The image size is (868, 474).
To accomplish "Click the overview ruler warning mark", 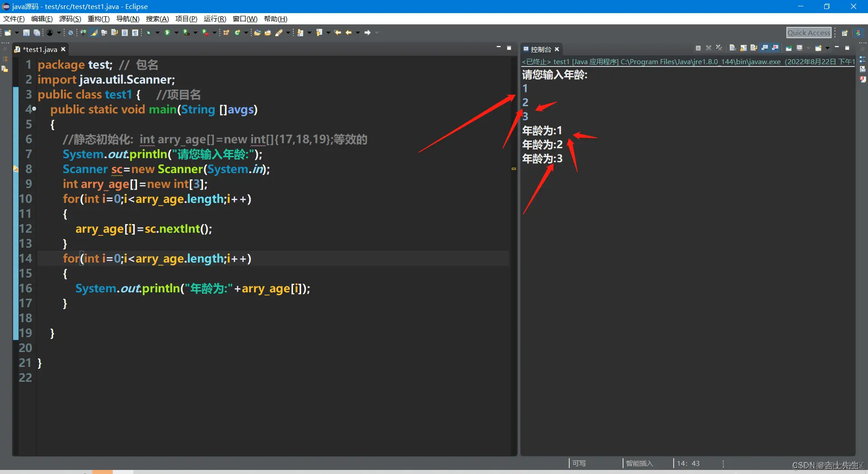I will click(x=514, y=169).
